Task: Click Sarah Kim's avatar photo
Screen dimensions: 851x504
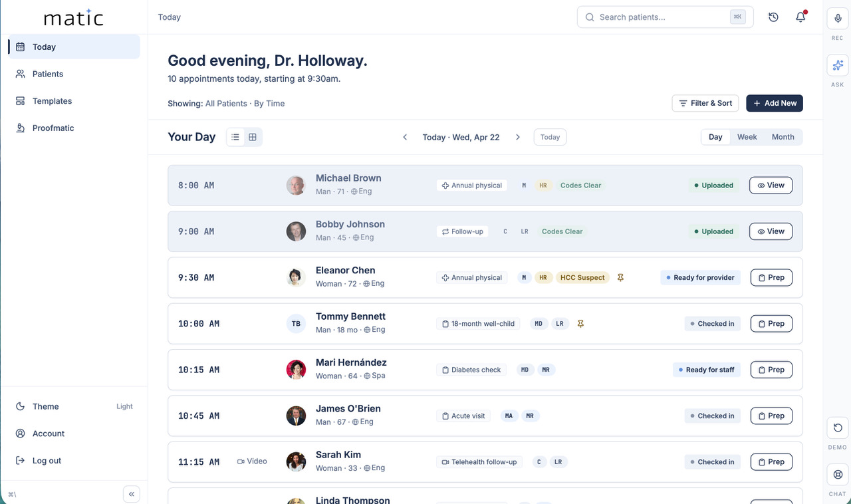Action: click(296, 461)
